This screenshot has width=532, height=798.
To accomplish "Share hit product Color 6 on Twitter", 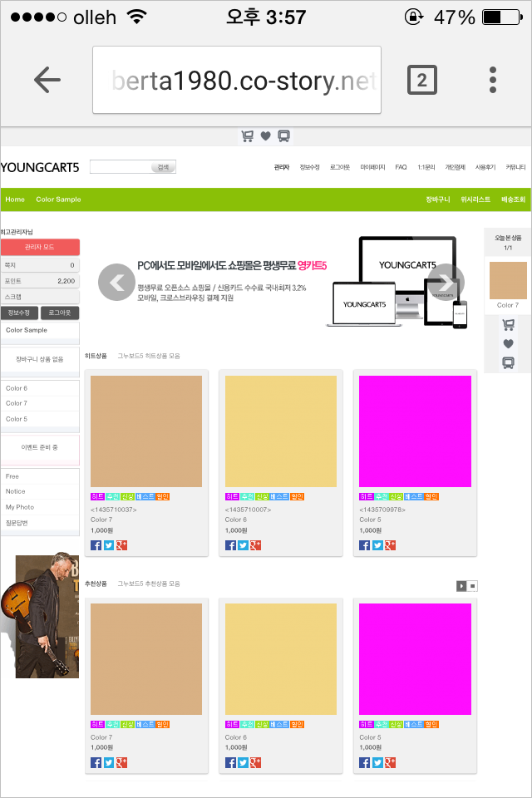I will (x=244, y=545).
